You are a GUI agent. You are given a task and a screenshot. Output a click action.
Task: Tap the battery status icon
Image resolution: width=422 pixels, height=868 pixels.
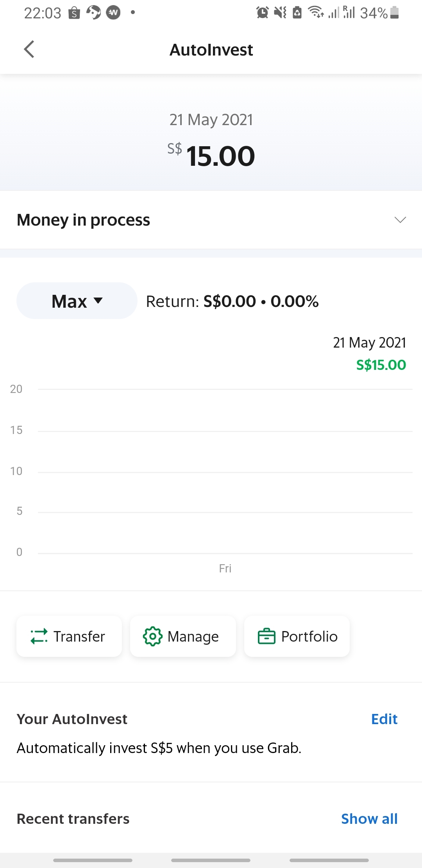click(x=395, y=13)
